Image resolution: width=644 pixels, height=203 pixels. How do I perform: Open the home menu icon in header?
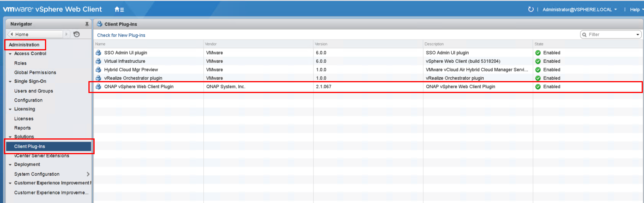119,9
